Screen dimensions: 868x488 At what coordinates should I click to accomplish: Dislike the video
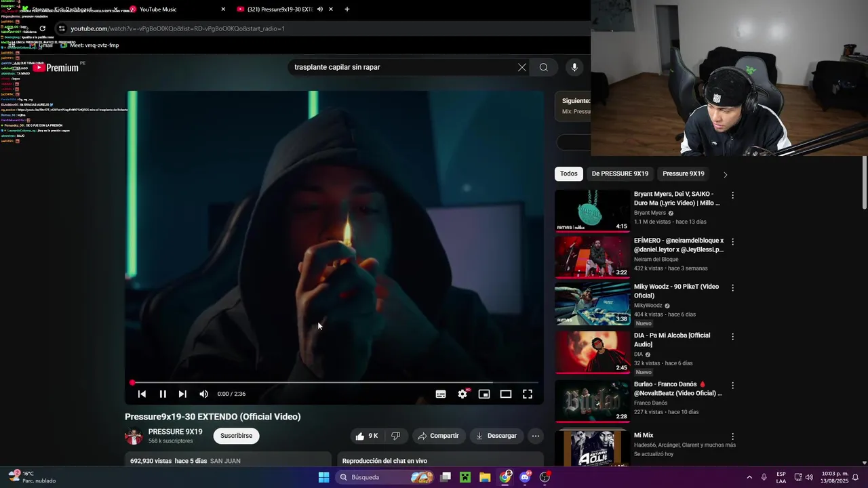[396, 436]
